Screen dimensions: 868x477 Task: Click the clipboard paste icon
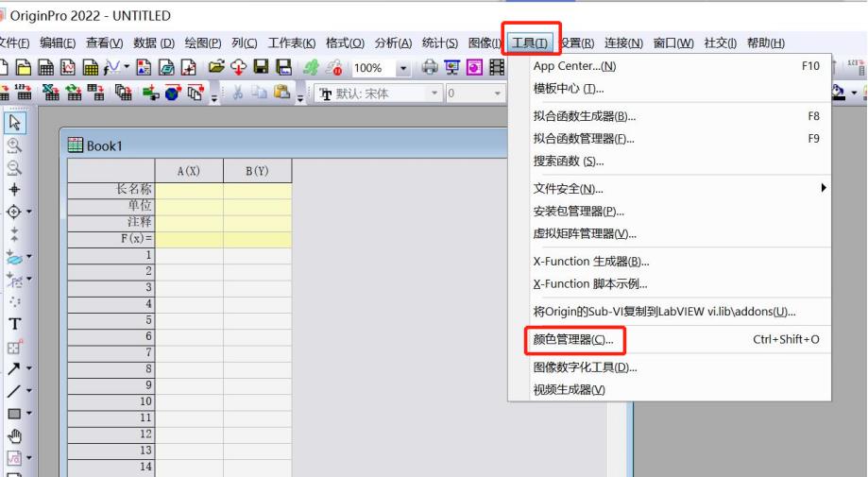[x=282, y=93]
